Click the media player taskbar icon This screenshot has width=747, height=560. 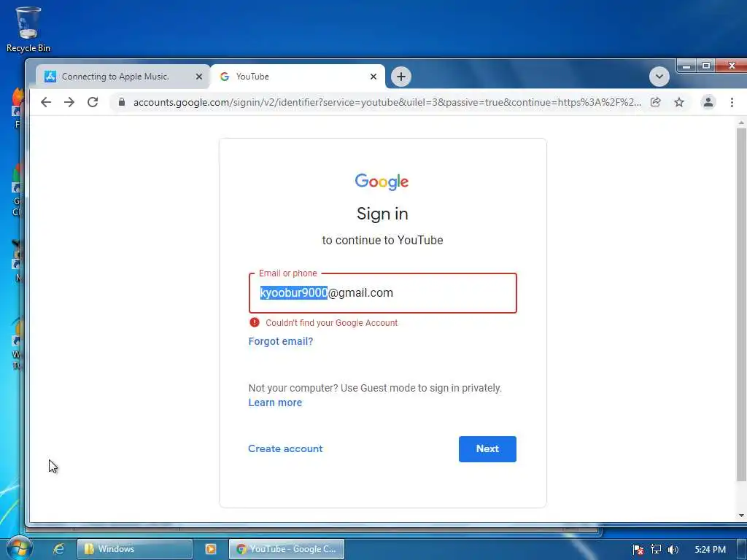tap(211, 549)
